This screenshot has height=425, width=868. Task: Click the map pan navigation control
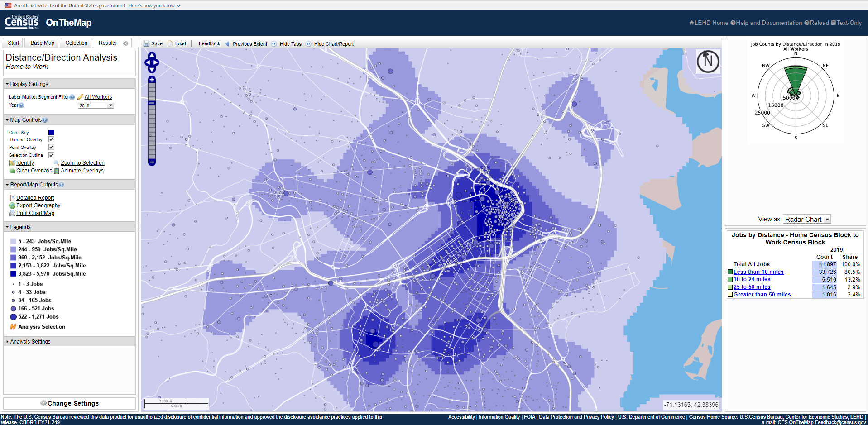click(x=152, y=62)
